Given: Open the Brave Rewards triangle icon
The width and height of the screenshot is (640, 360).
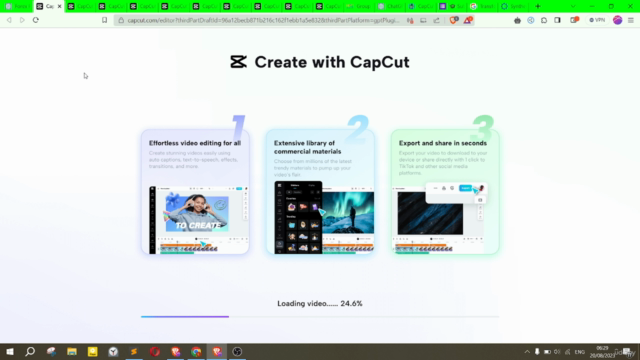Looking at the screenshot, I should (468, 20).
